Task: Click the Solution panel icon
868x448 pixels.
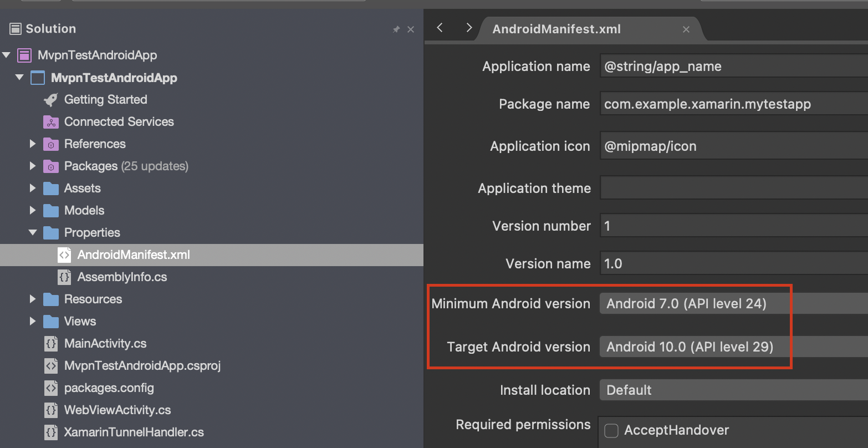Action: coord(16,29)
